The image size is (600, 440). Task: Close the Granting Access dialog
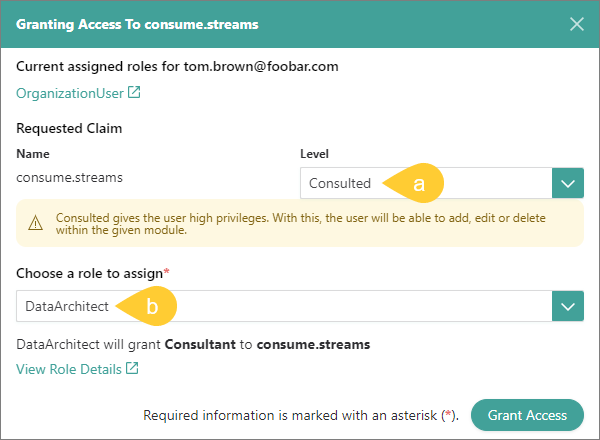pos(577,24)
